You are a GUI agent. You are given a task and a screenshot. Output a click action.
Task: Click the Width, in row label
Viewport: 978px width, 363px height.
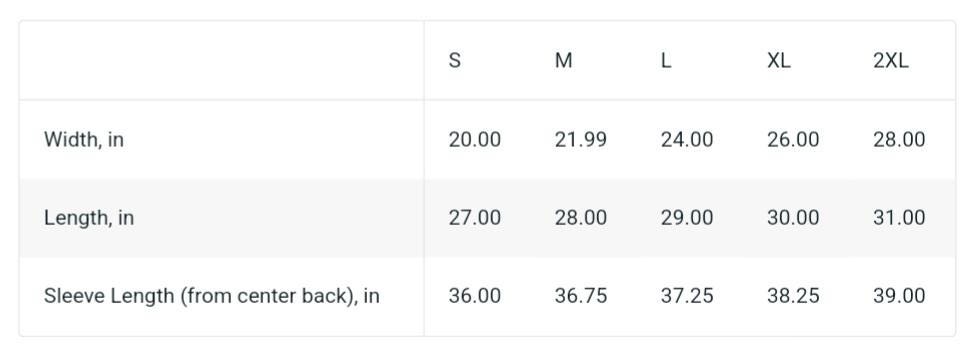pos(84,140)
